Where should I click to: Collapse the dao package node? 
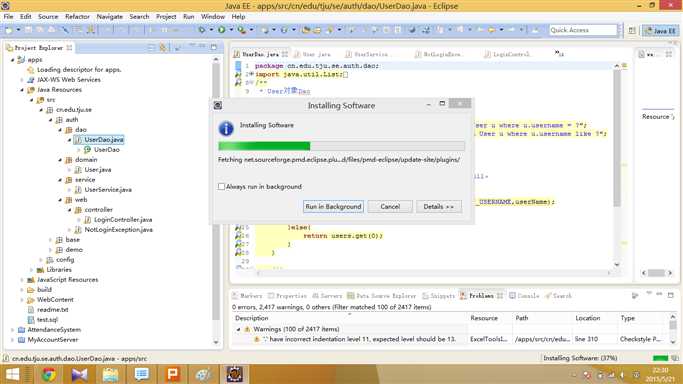tap(60, 130)
